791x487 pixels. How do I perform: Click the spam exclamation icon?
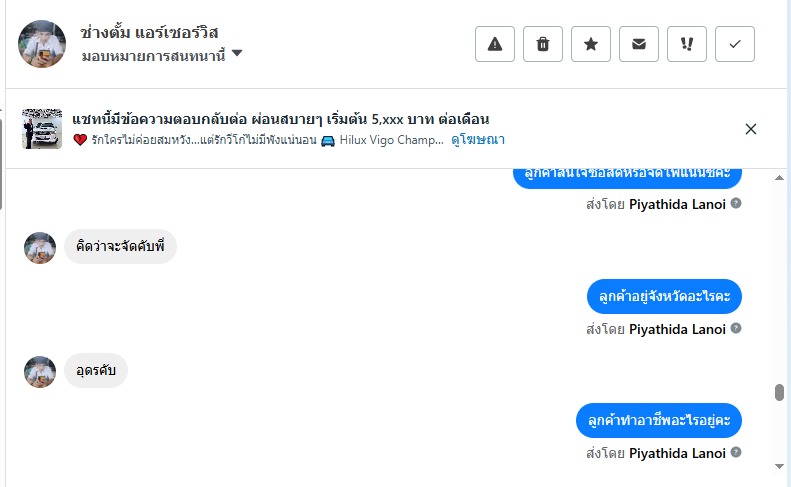(687, 44)
